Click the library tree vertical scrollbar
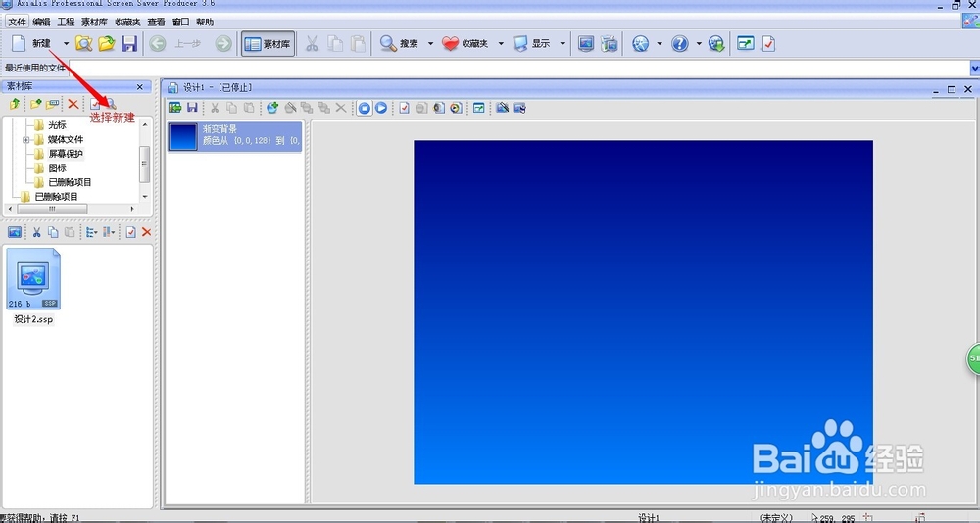Screen dimensions: 980x523 (x=145, y=161)
